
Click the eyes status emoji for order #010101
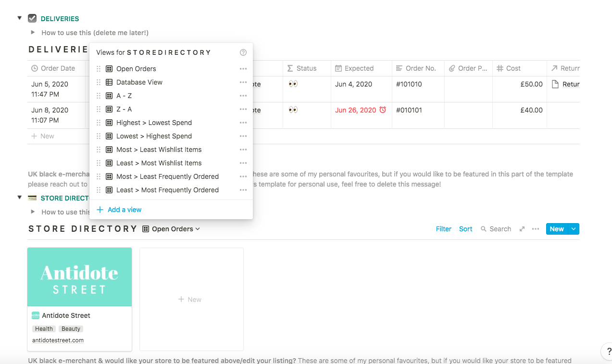pyautogui.click(x=293, y=110)
